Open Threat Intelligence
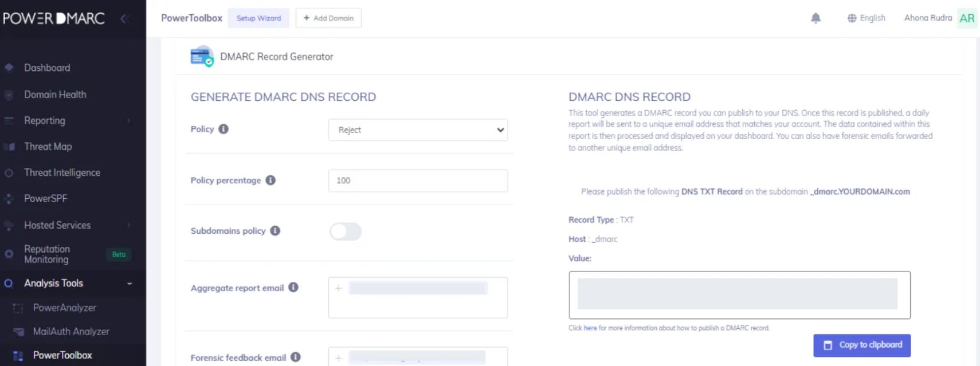Viewport: 980px width, 366px height. (x=62, y=172)
